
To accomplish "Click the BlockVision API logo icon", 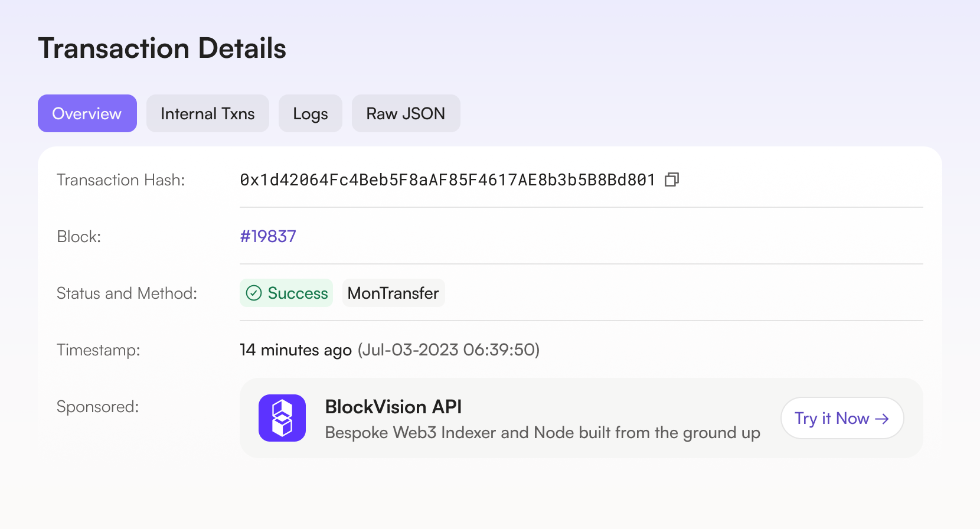I will (x=282, y=418).
